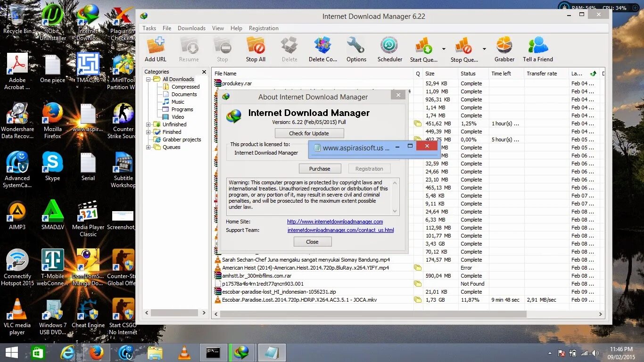Open the internetdownloadmanager.com home site link

[x=335, y=222]
